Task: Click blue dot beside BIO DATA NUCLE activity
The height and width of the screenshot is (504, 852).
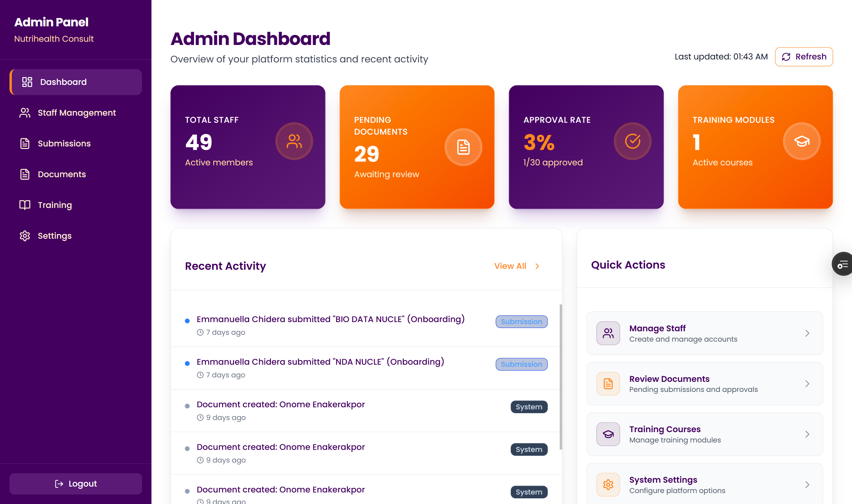Action: [187, 321]
